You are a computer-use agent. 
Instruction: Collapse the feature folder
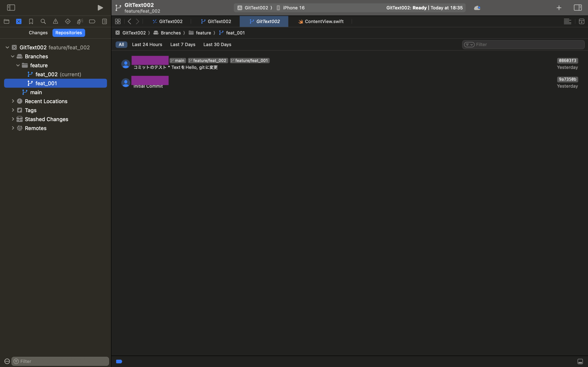(18, 65)
